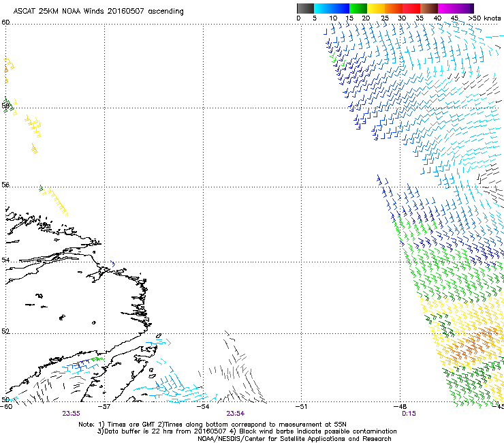Click the red 30-35 knots color swatch
Image resolution: width=504 pixels, height=443 pixels.
tap(411, 8)
